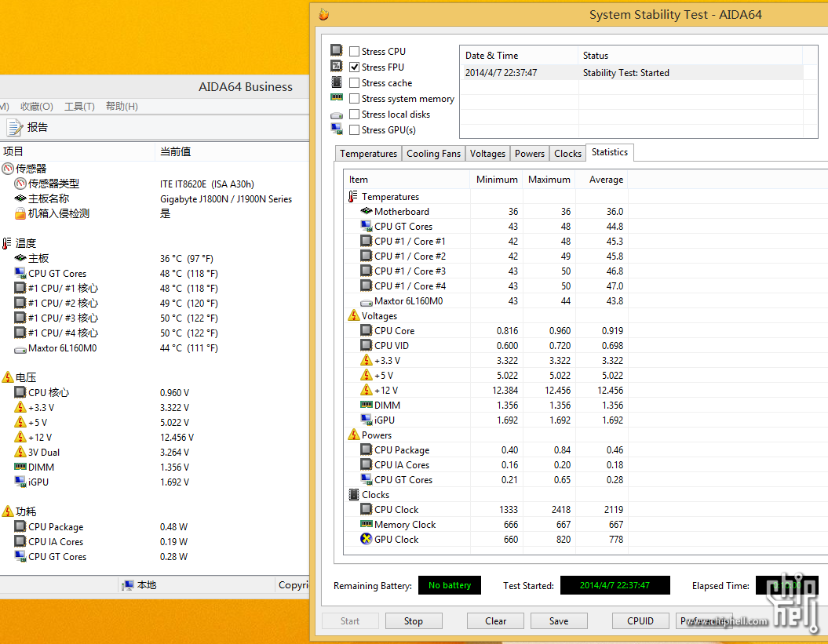Screen dimensions: 828x644
Task: Click the 本地 status bar entry
Action: click(x=139, y=585)
